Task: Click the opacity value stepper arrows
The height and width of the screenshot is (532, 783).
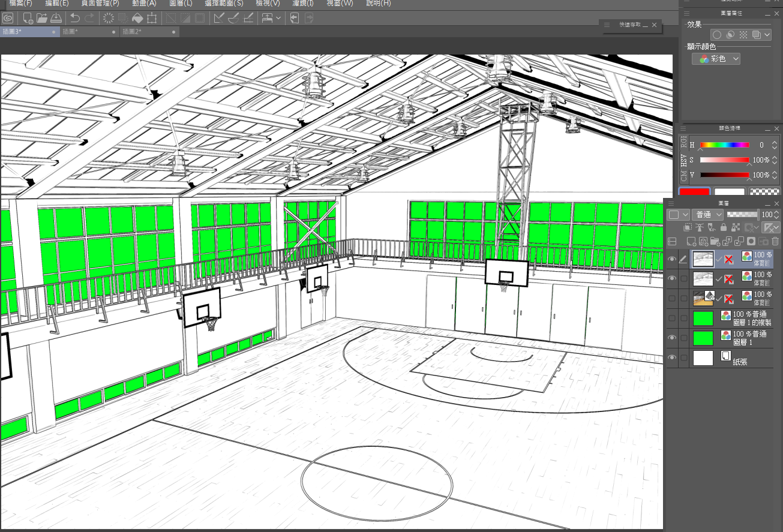Action: pyautogui.click(x=776, y=214)
